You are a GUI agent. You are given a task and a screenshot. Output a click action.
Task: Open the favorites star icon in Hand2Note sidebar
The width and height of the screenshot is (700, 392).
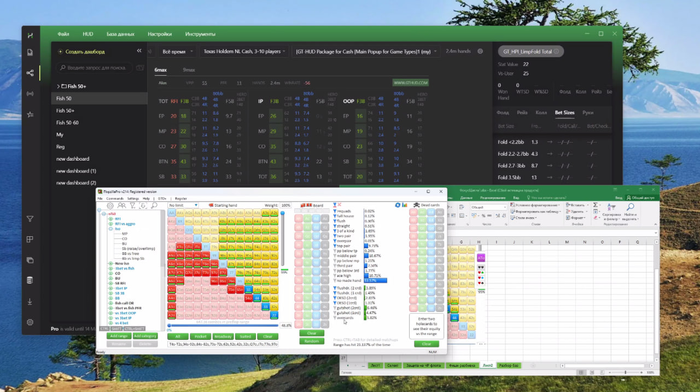pyautogui.click(x=30, y=115)
